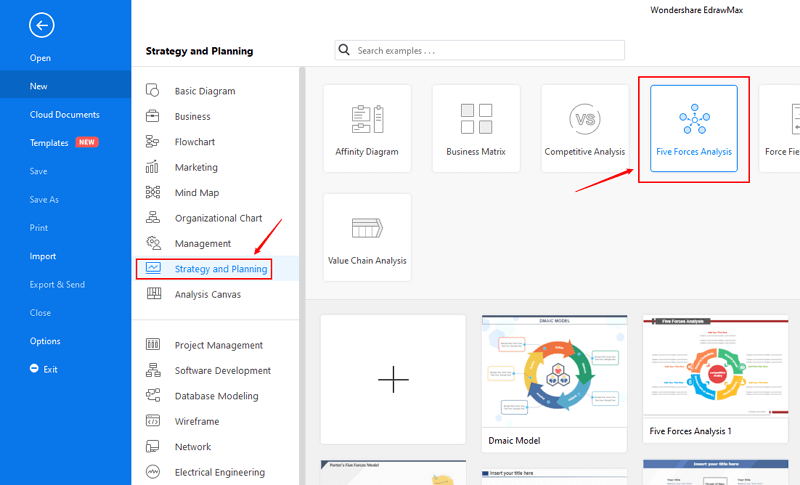Click the Five Forces Analysis node icon

click(x=694, y=119)
